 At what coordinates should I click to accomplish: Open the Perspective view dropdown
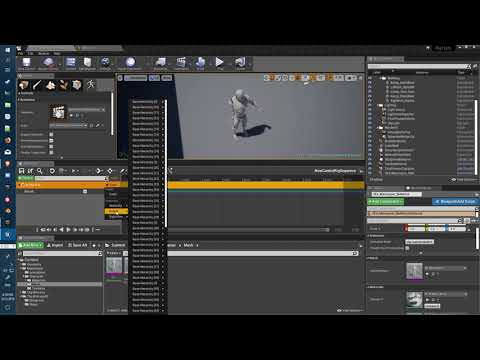tap(135, 78)
